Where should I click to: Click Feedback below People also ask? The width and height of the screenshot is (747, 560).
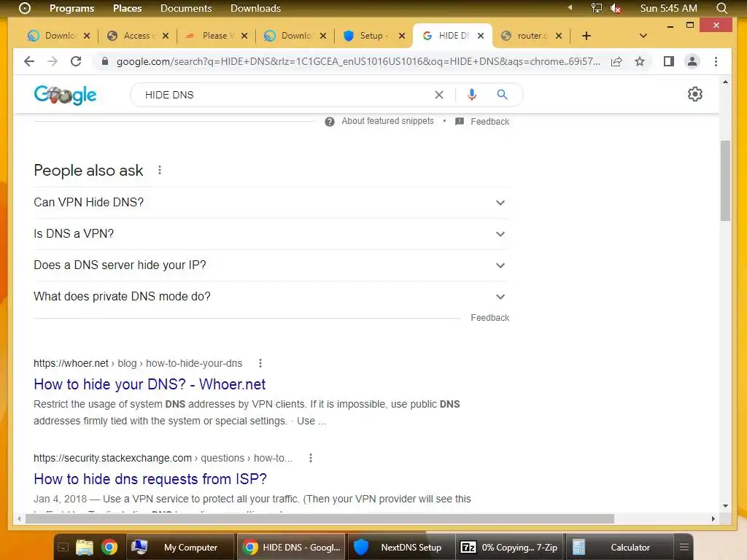(489, 318)
